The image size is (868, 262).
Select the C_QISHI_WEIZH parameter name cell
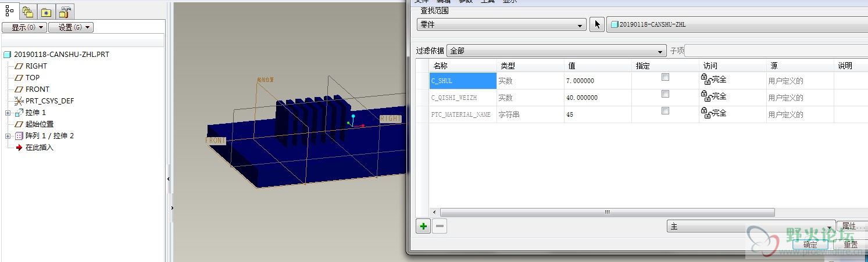point(463,98)
